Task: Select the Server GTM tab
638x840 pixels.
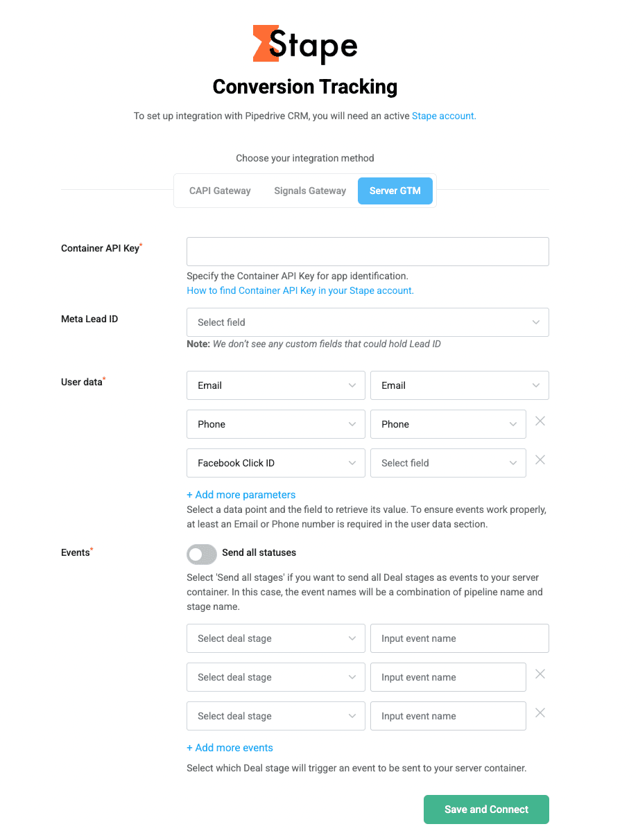Action: point(395,191)
